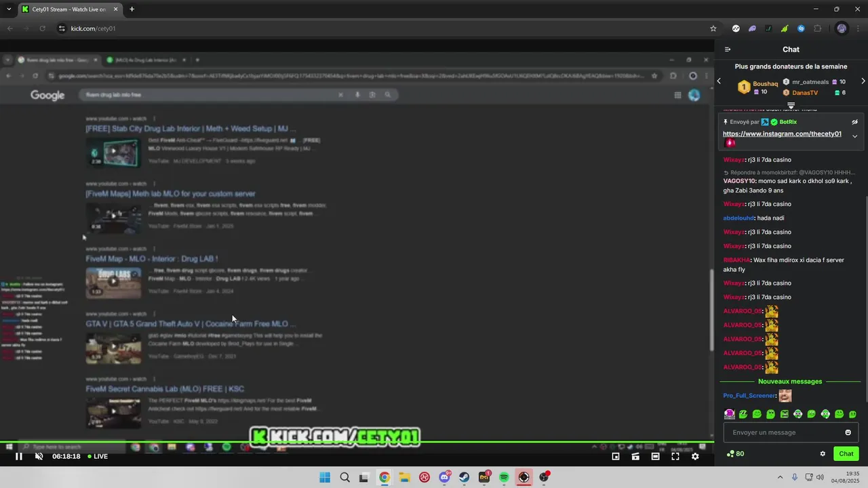The height and width of the screenshot is (488, 868).
Task: Bookmark this page with star icon
Action: coord(713,28)
